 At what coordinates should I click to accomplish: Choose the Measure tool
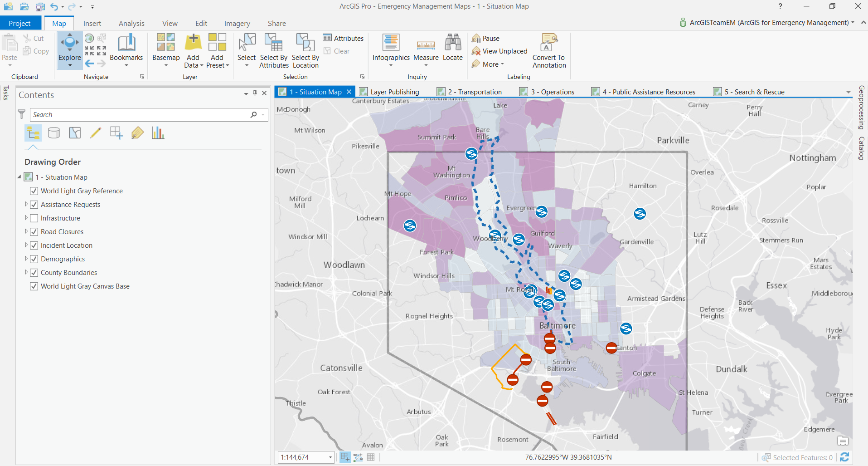point(426,50)
